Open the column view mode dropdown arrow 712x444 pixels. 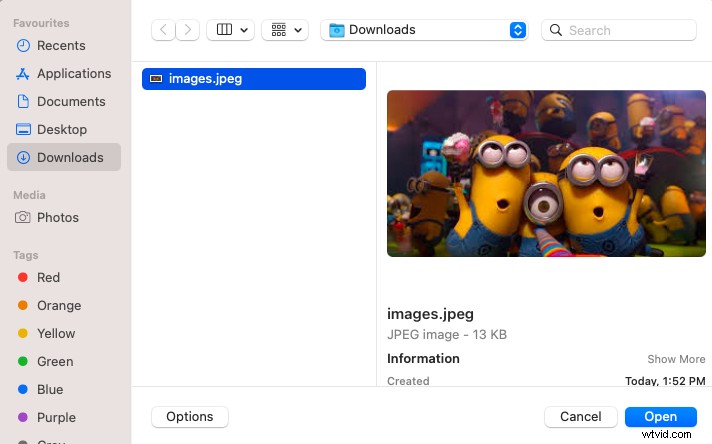(244, 30)
